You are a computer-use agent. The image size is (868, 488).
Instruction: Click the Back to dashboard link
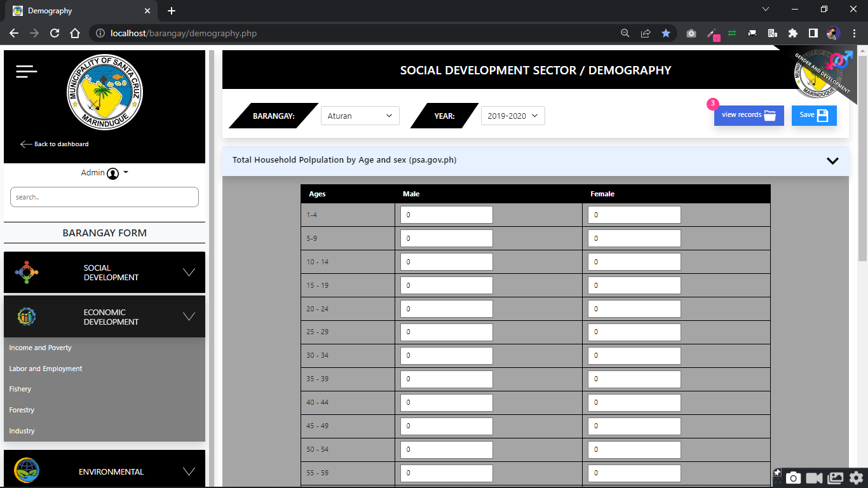55,144
